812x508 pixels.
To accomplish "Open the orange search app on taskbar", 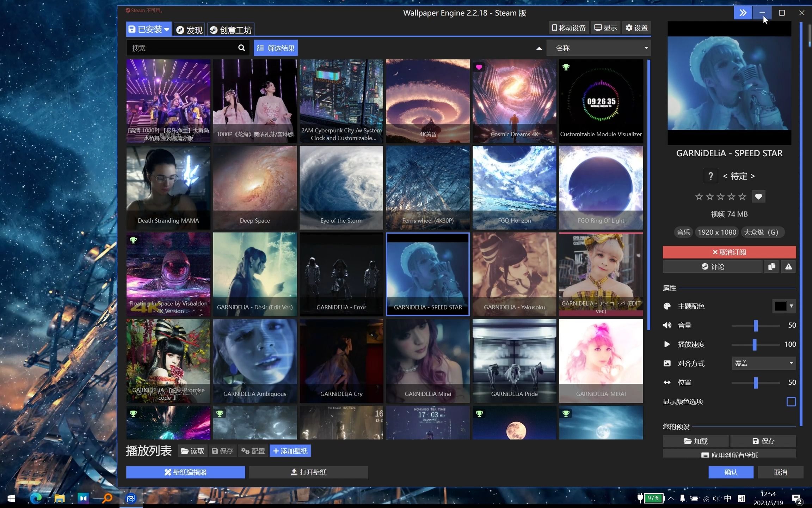I will click(x=107, y=498).
